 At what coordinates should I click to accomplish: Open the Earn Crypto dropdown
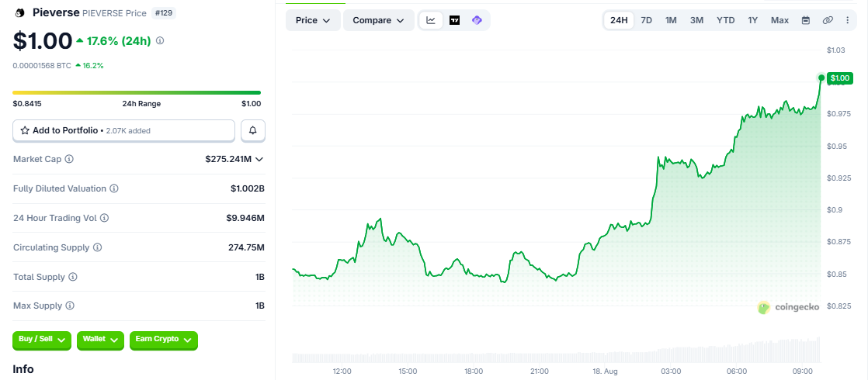(x=163, y=340)
